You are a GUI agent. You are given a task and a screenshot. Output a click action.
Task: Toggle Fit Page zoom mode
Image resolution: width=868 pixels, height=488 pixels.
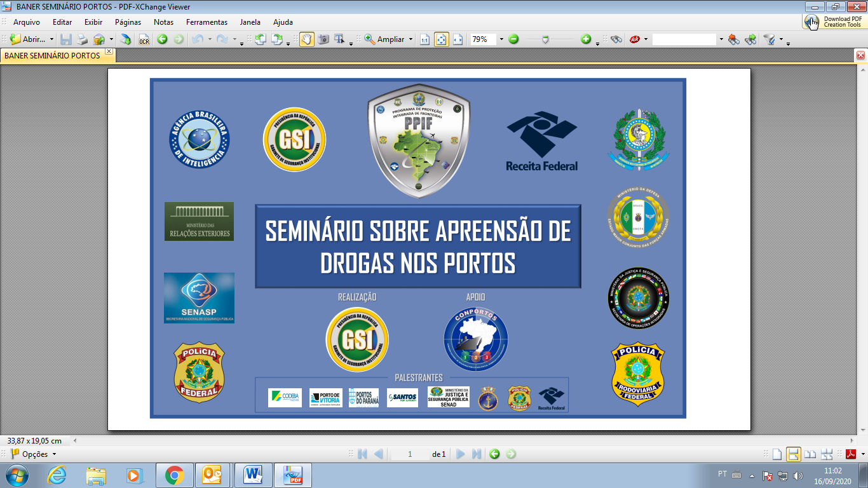click(442, 39)
